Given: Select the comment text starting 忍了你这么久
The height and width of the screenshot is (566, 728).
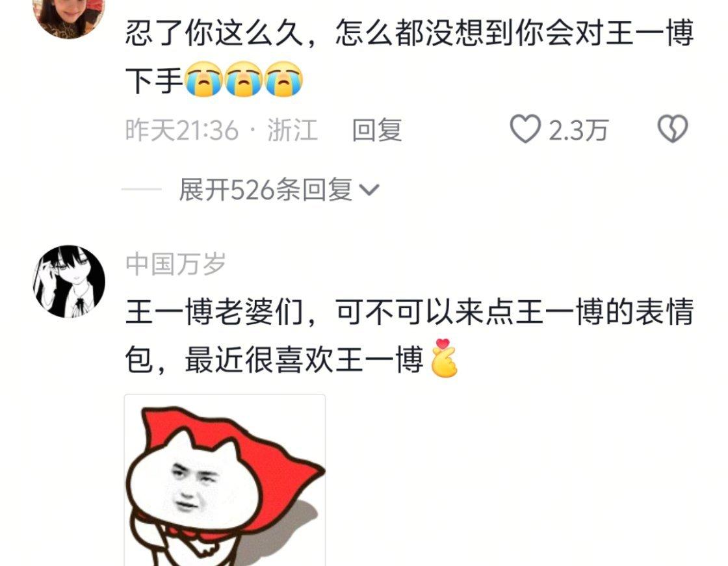Looking at the screenshot, I should (x=409, y=56).
